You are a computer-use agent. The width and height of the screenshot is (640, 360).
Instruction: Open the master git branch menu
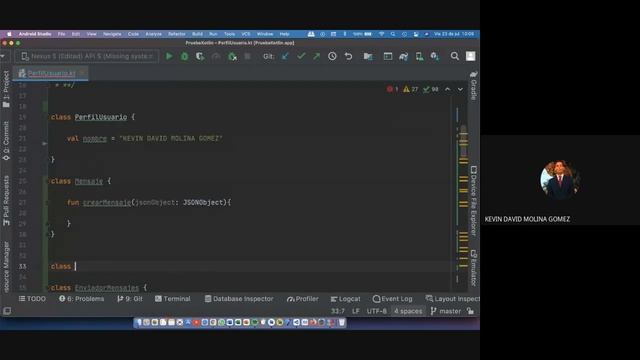(445, 311)
